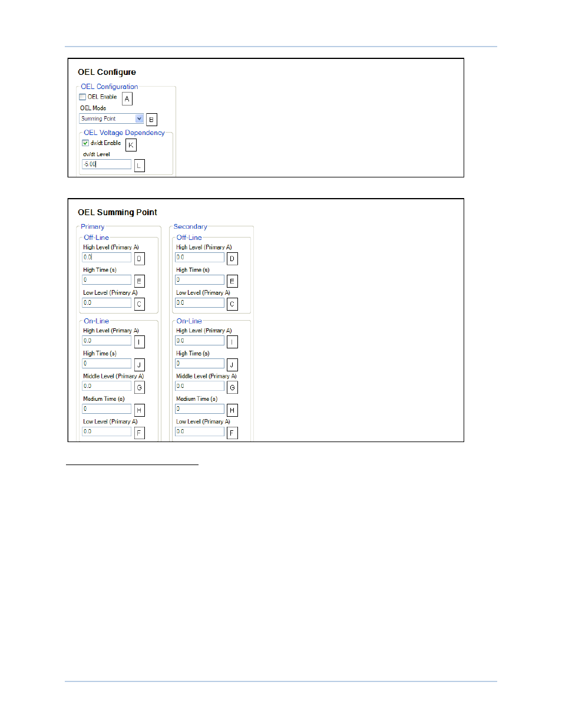Click Primary On-Line Low Level field
This screenshot has width=562, height=728.
107,431
